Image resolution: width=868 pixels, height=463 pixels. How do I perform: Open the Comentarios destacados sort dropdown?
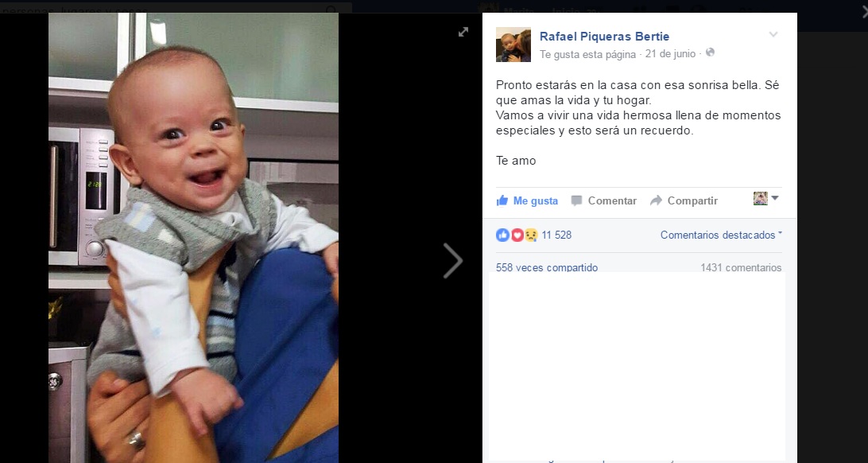721,235
